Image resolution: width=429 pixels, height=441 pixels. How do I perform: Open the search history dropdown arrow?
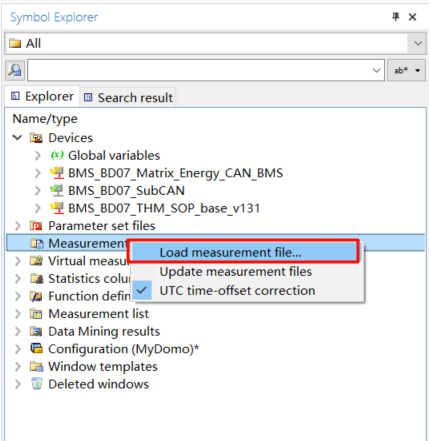click(x=376, y=70)
